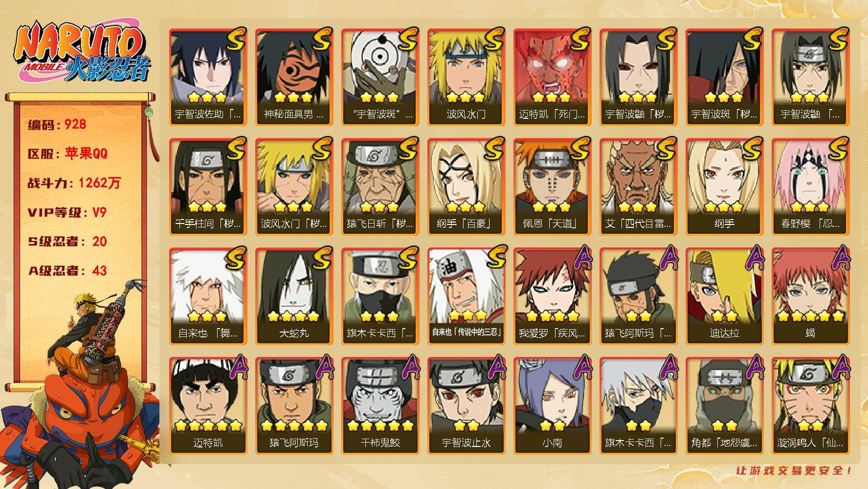Select 自来也「传说中的三忍」 card
This screenshot has height=489, width=868.
pyautogui.click(x=466, y=296)
